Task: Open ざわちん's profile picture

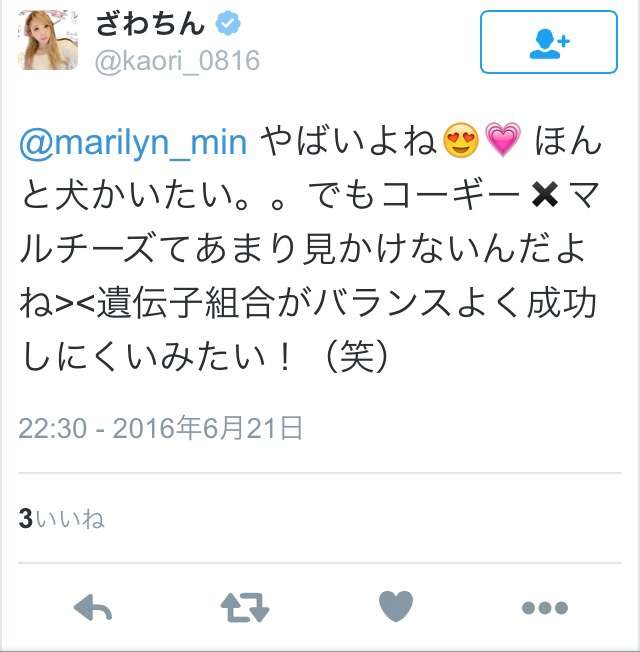Action: pyautogui.click(x=48, y=40)
